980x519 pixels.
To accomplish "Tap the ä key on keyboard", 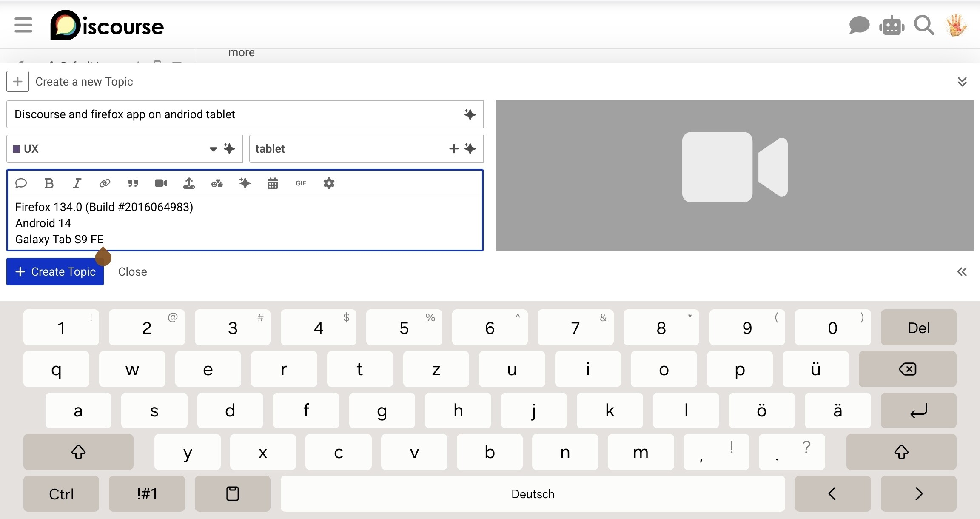I will point(838,411).
